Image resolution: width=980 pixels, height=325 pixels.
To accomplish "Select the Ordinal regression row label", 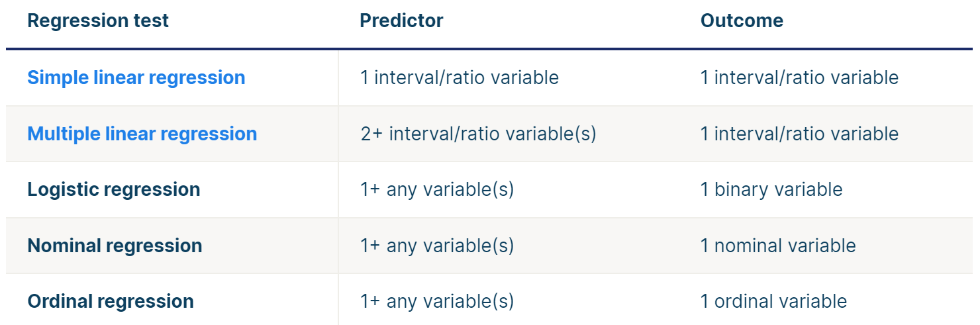I will tap(111, 301).
